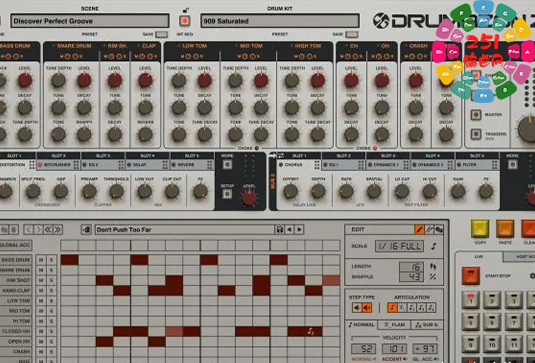This screenshot has width=535, height=363.
Task: Select the normal step type speaker icon
Action: (357, 308)
